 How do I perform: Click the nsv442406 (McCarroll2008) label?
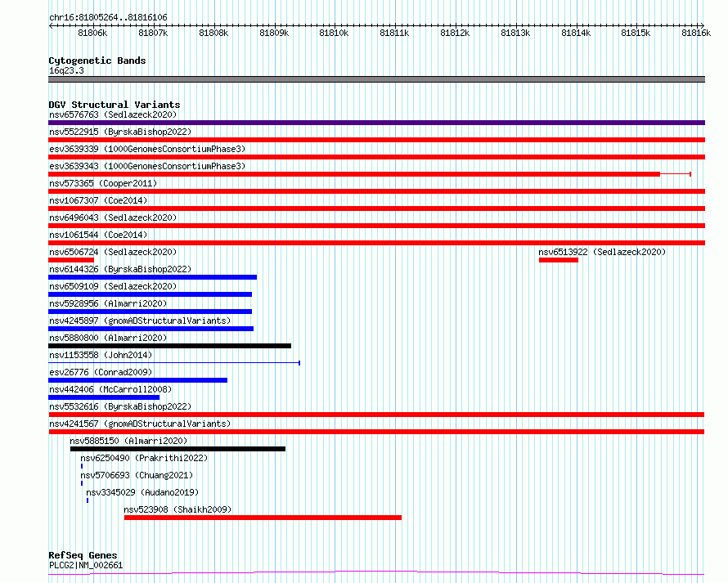(x=110, y=389)
